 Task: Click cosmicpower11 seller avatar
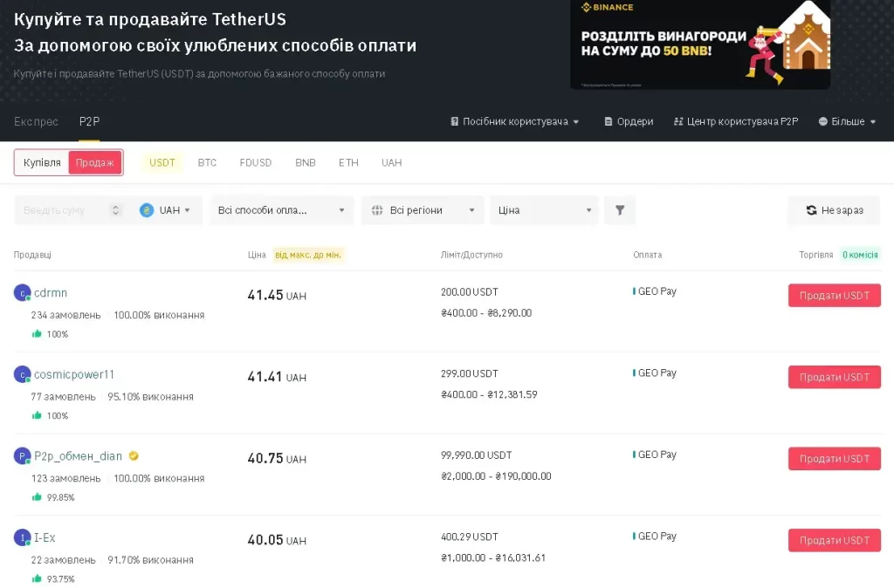22,374
